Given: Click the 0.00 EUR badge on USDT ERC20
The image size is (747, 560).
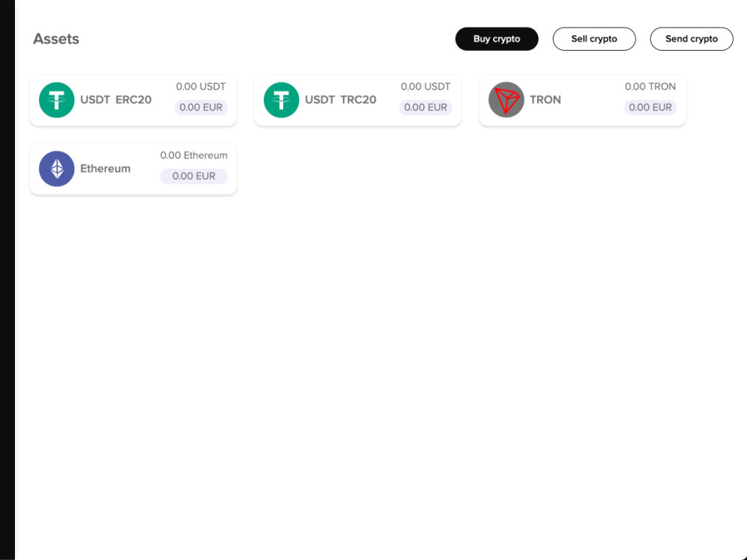Looking at the screenshot, I should click(x=201, y=108).
